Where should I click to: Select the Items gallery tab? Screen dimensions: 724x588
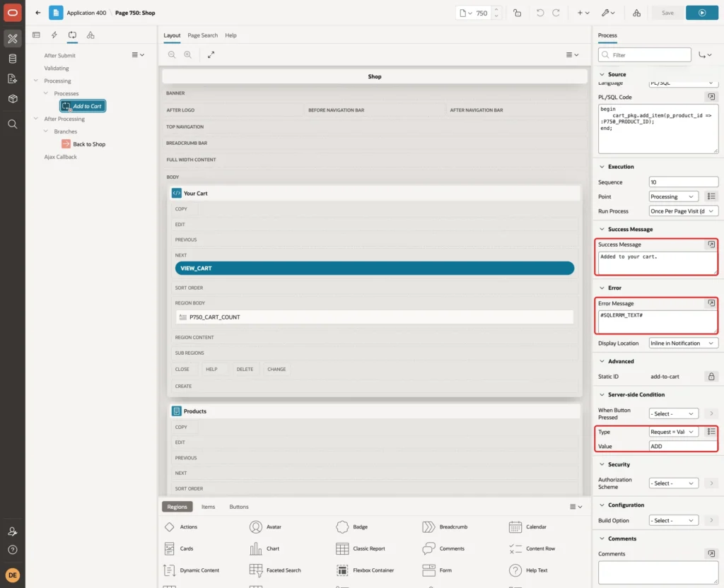(209, 506)
